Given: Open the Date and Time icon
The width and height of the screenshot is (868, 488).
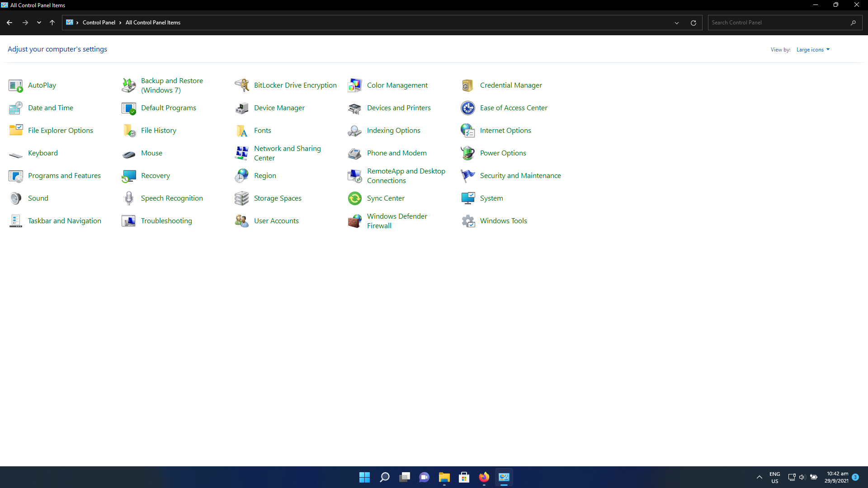Looking at the screenshot, I should 16,108.
